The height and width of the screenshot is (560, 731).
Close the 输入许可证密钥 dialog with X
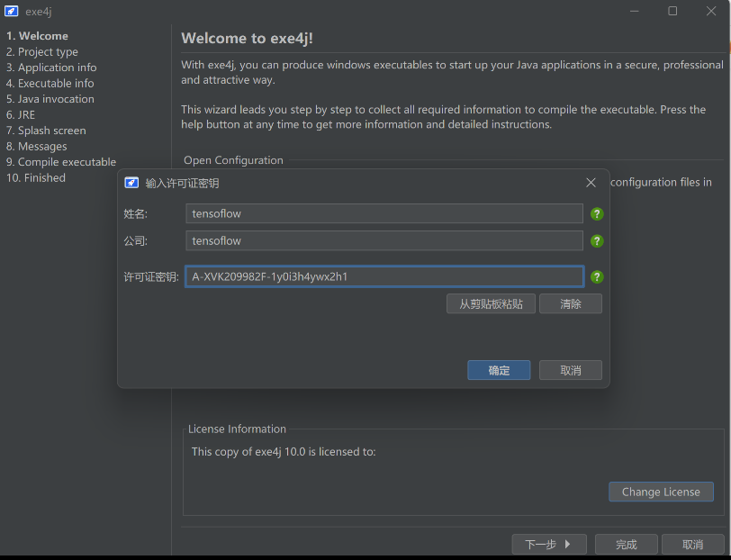(x=591, y=183)
